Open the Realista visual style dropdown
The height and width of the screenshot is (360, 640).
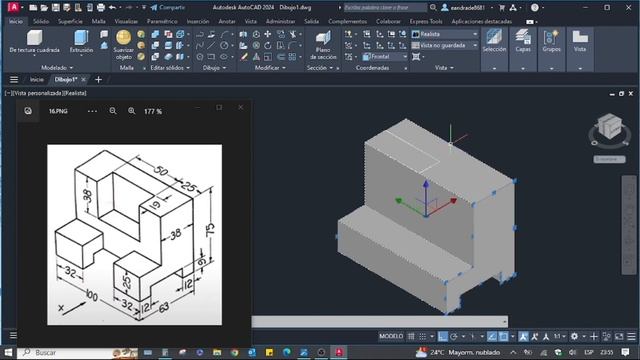(x=444, y=34)
